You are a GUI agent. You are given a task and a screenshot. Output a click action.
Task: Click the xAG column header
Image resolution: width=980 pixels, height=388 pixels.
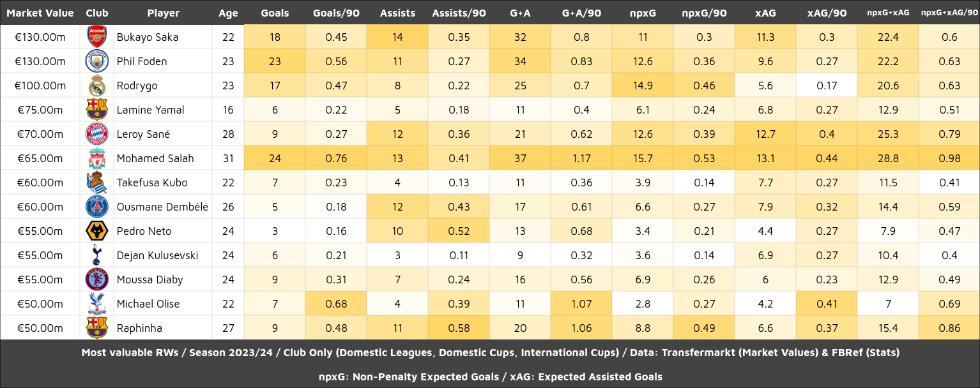765,13
